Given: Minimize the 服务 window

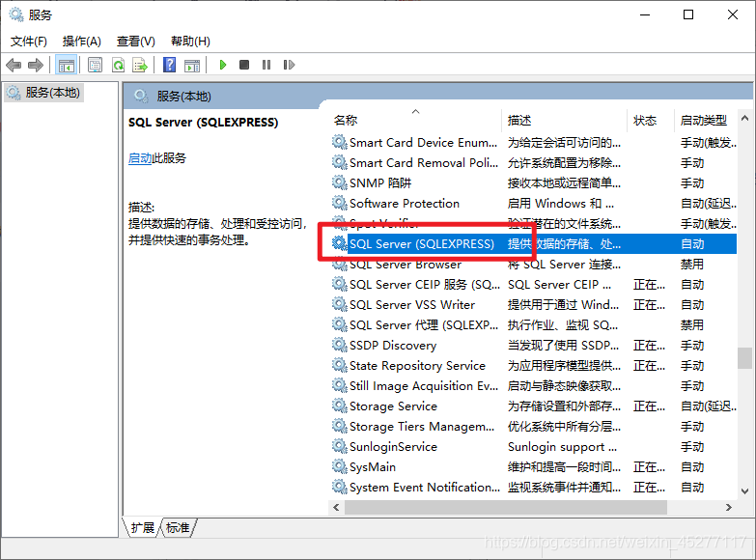Looking at the screenshot, I should click(645, 14).
